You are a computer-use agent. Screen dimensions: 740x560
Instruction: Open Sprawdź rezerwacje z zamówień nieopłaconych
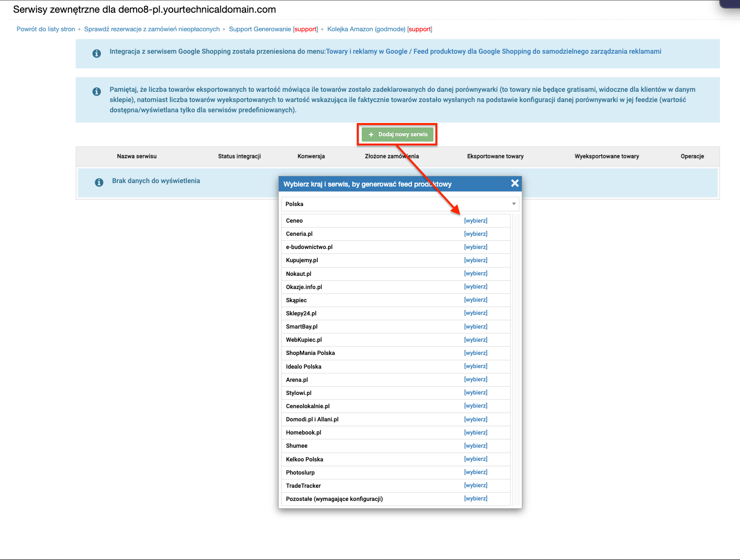coord(152,29)
